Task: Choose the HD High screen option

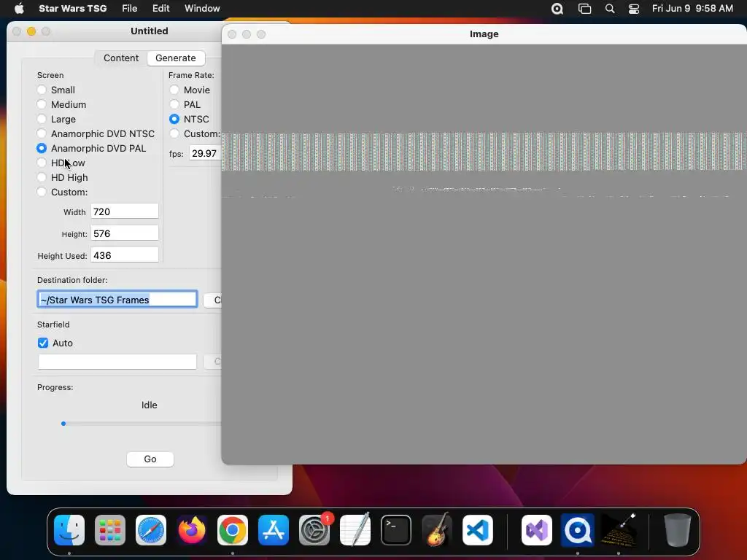Action: (x=42, y=178)
